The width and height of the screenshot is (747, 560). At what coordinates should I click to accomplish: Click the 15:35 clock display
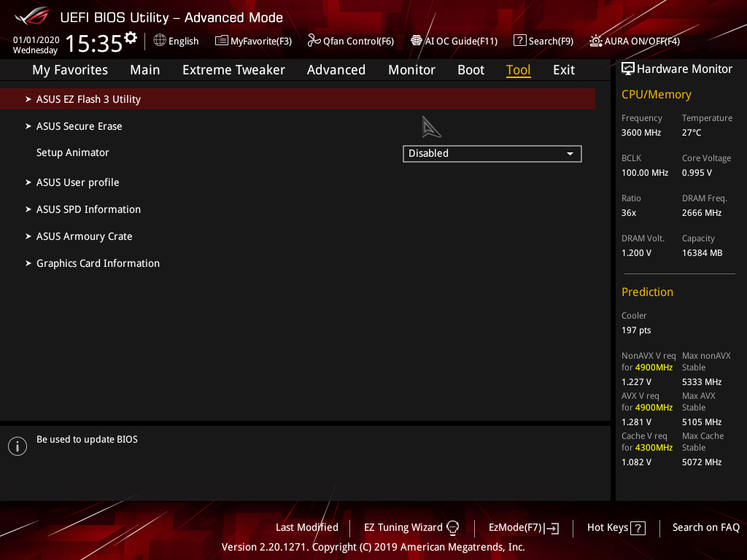[94, 43]
